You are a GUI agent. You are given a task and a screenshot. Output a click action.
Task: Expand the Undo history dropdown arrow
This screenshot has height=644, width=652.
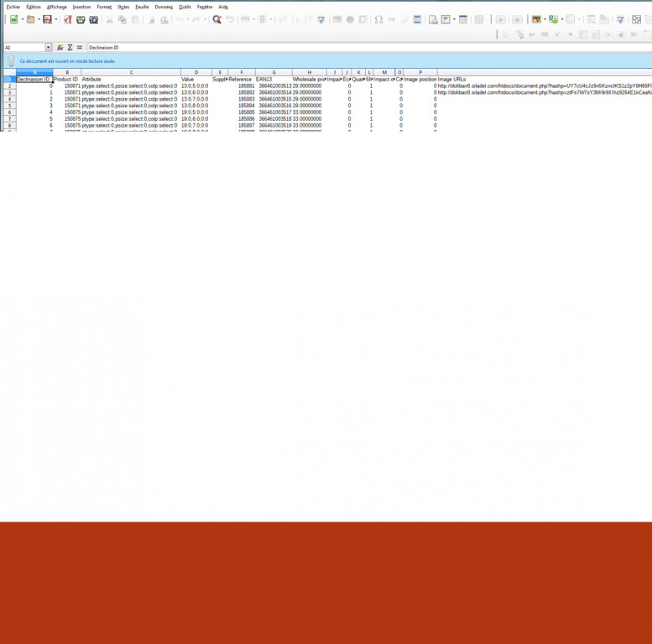pos(188,19)
